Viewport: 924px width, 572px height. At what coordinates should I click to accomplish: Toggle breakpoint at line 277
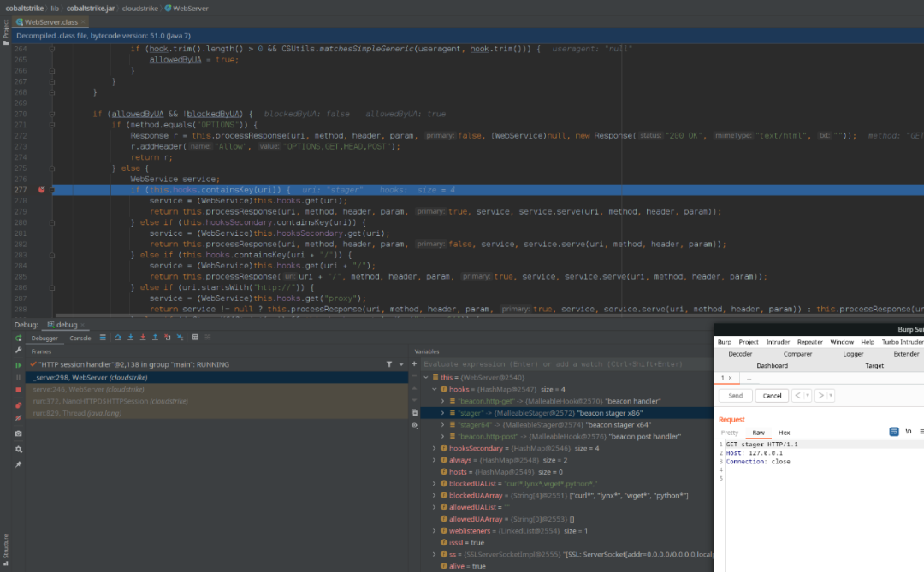tap(41, 190)
